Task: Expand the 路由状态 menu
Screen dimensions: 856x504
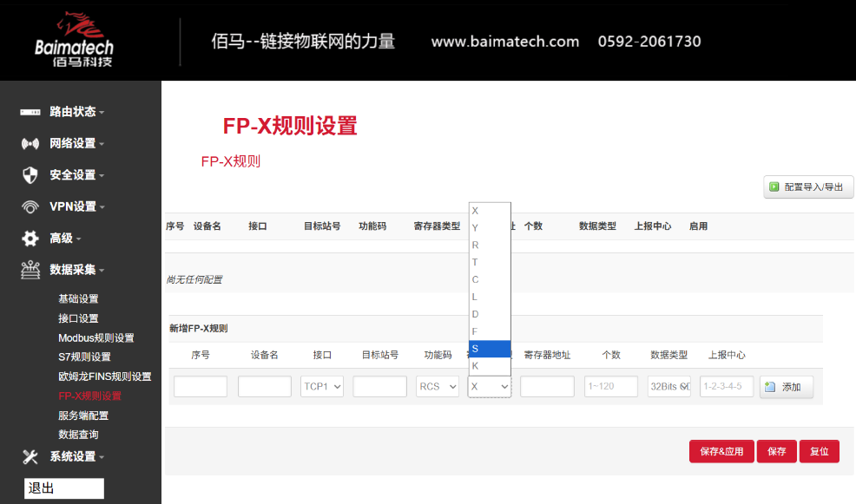Action: [x=76, y=112]
